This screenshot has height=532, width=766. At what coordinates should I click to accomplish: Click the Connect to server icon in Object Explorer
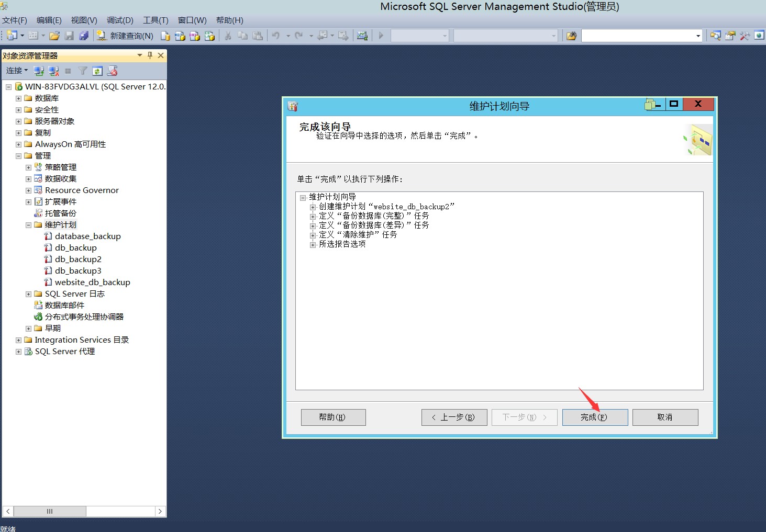(x=39, y=71)
